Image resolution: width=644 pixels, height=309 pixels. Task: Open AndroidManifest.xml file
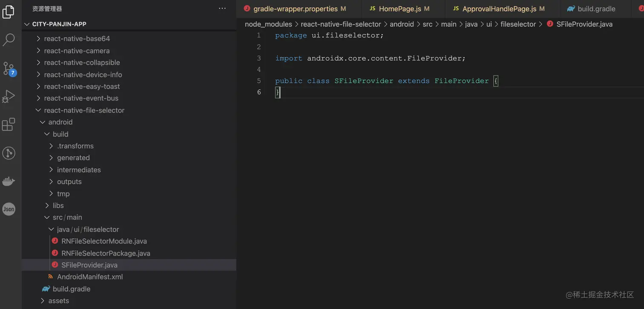[90, 277]
